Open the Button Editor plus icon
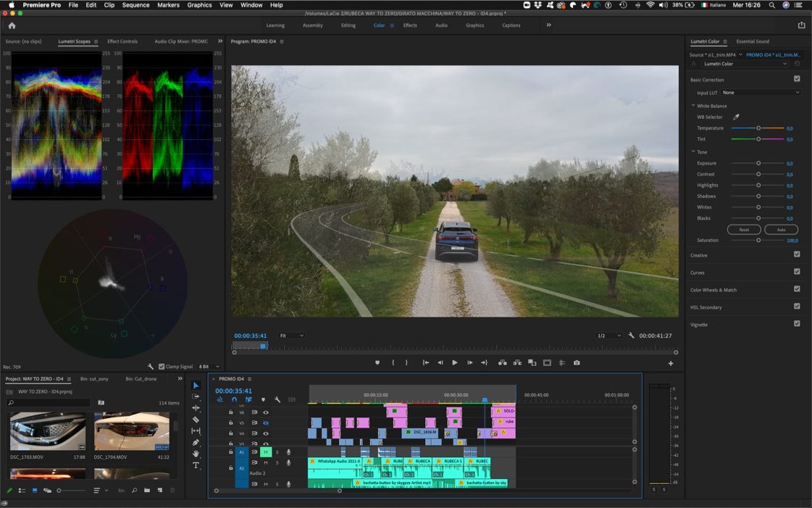The height and width of the screenshot is (508, 812). pyautogui.click(x=671, y=364)
